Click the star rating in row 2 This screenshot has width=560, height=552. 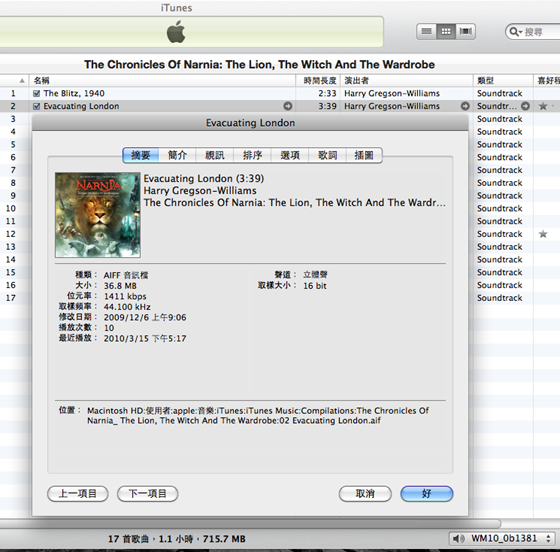coord(543,106)
